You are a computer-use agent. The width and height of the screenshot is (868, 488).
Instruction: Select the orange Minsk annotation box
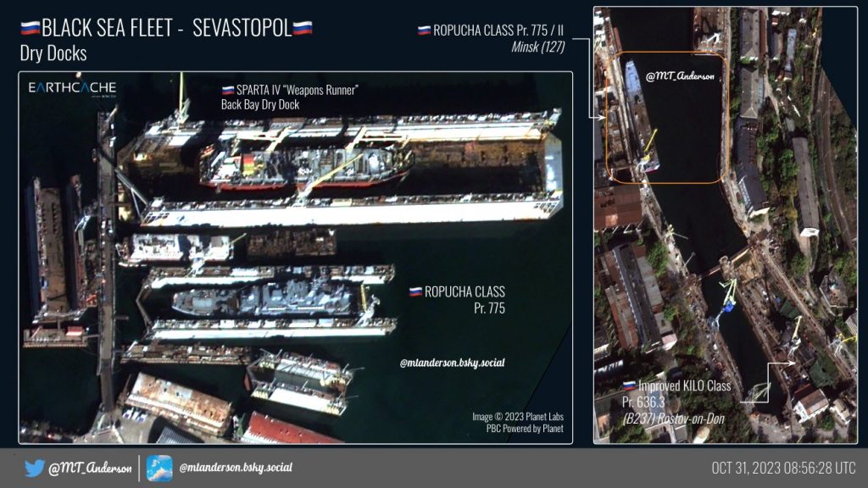click(x=665, y=116)
